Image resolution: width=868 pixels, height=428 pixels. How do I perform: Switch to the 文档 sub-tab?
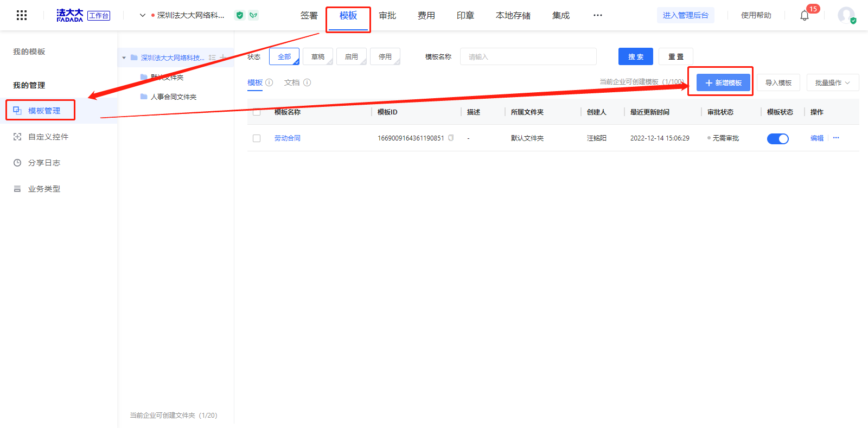tap(292, 82)
